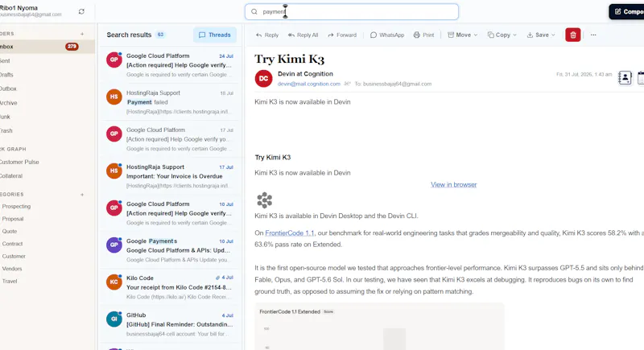This screenshot has height=350, width=644.
Task: Click the HS avatar on Payment failed email
Action: [114, 97]
